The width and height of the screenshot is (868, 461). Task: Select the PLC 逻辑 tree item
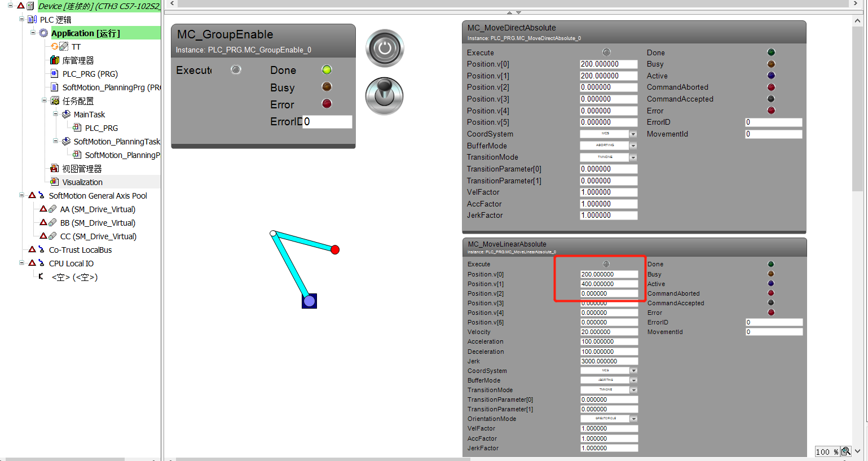coord(55,20)
